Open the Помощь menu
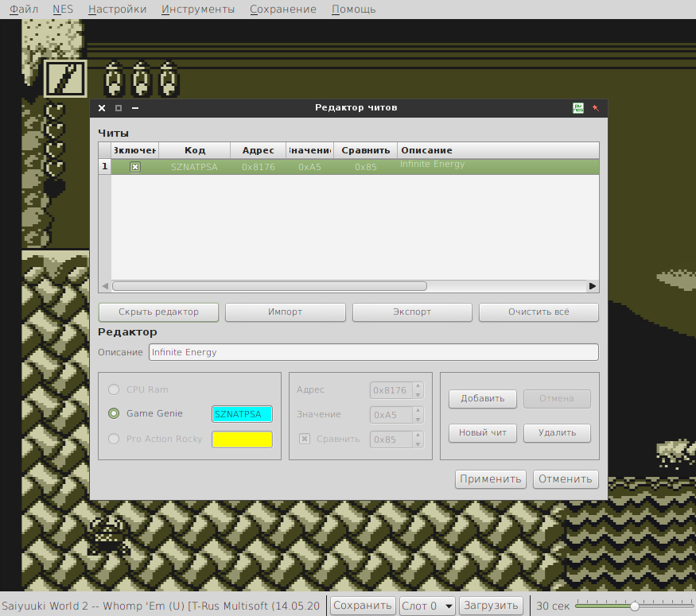Screen dimensions: 696x616 [353, 9]
